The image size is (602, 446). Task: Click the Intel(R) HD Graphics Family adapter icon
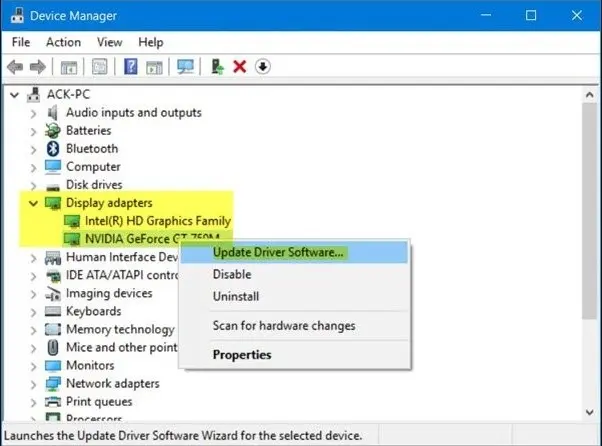click(x=72, y=221)
